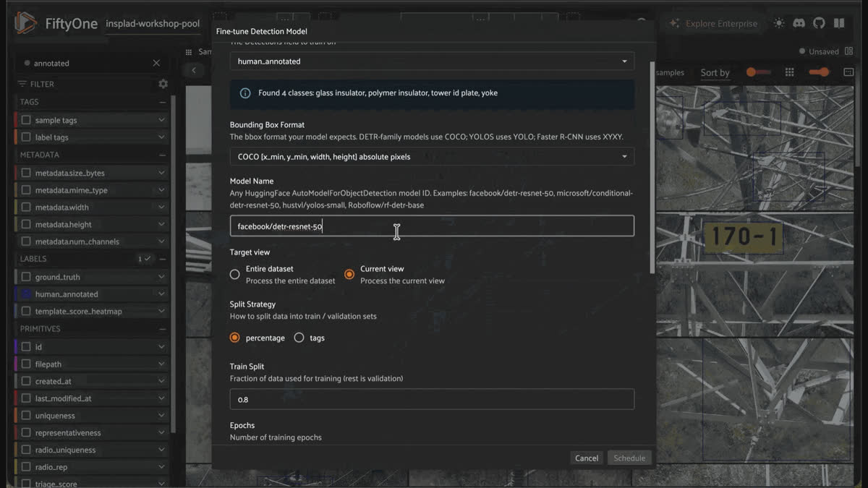Click the grid view icon
Image resolution: width=868 pixels, height=488 pixels.
(x=790, y=72)
